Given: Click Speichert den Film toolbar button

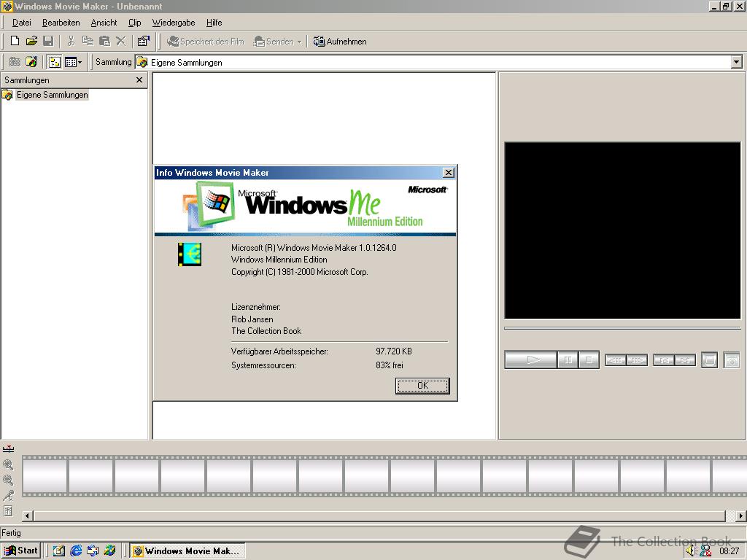Looking at the screenshot, I should coord(205,42).
